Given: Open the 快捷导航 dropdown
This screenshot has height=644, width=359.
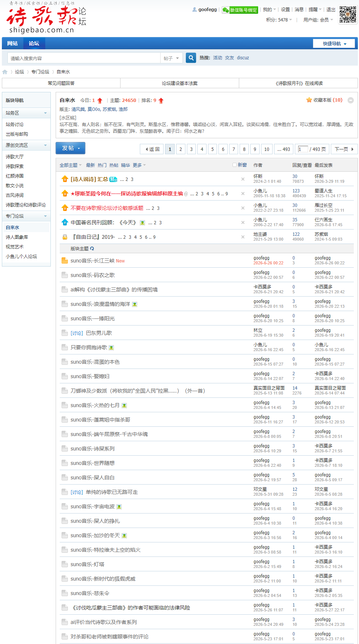Looking at the screenshot, I should point(334,44).
